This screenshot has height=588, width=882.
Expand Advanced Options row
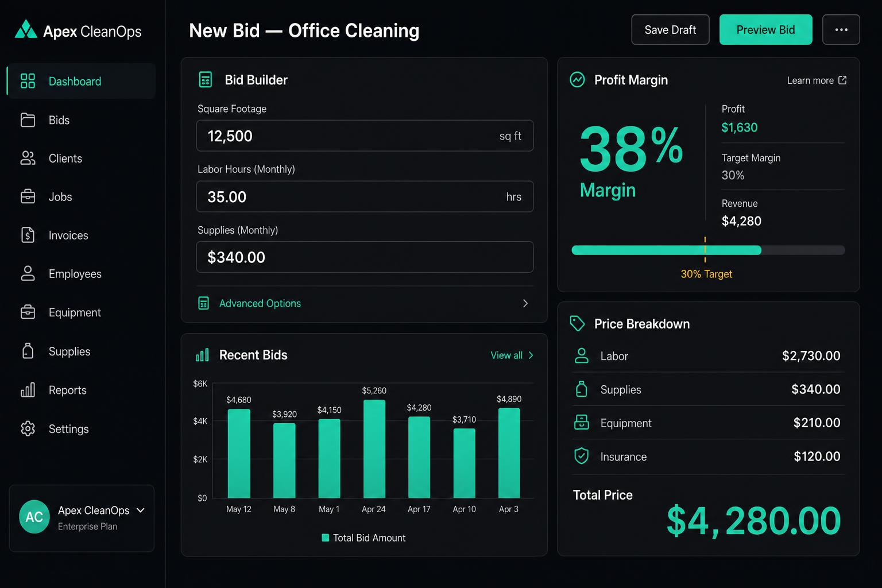(365, 303)
